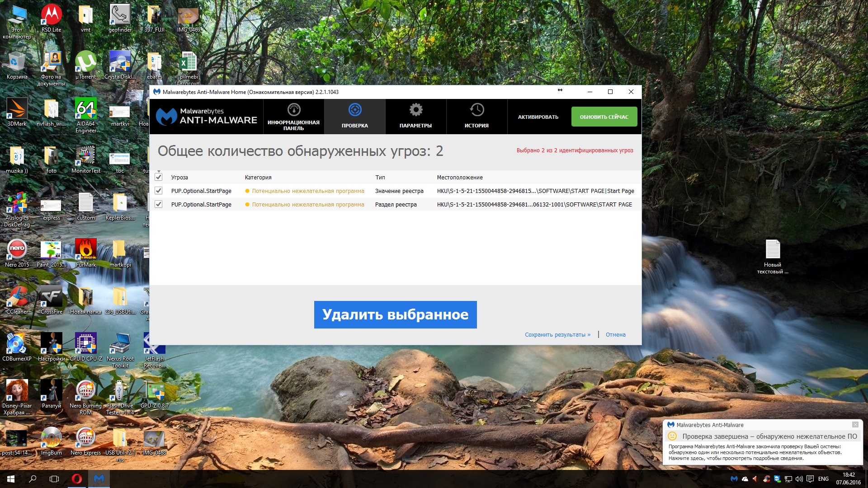Click the Cancel link
Screen dimensions: 868x488
point(615,335)
